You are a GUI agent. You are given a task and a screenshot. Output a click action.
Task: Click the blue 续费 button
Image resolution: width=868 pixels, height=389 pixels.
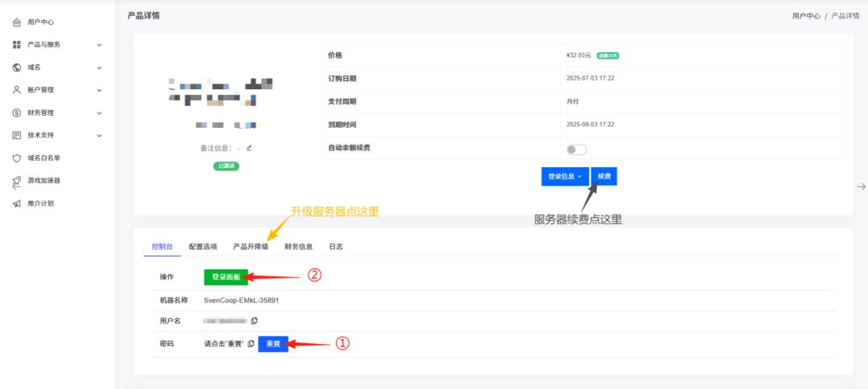(604, 177)
